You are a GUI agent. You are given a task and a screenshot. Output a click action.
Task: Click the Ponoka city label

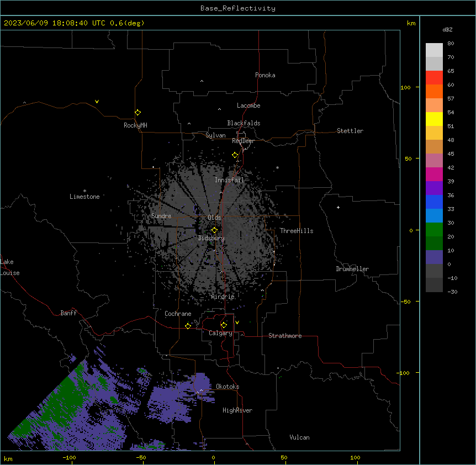(x=265, y=75)
